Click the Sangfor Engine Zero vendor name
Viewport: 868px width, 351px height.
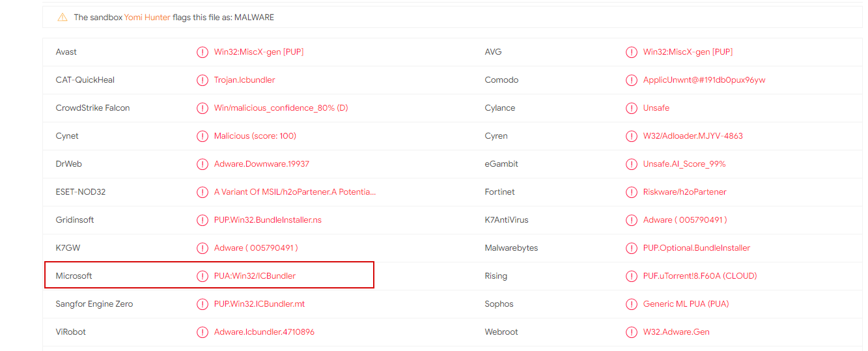click(94, 304)
